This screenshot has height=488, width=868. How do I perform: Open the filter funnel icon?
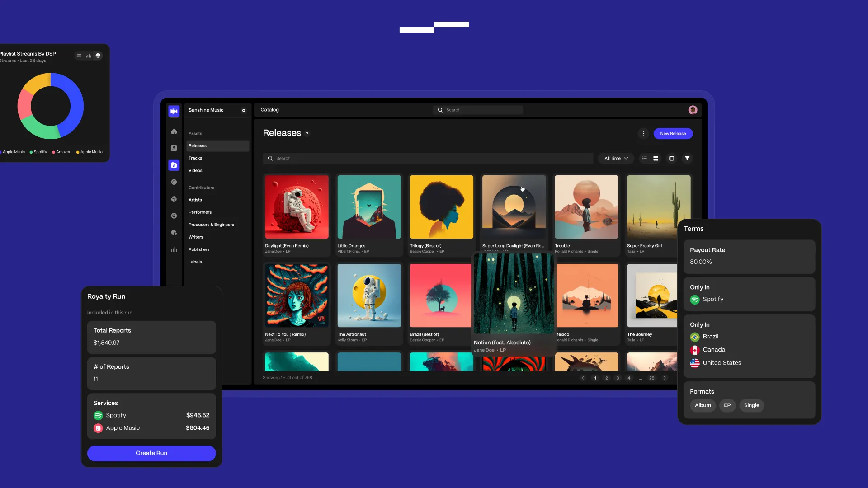pyautogui.click(x=687, y=159)
